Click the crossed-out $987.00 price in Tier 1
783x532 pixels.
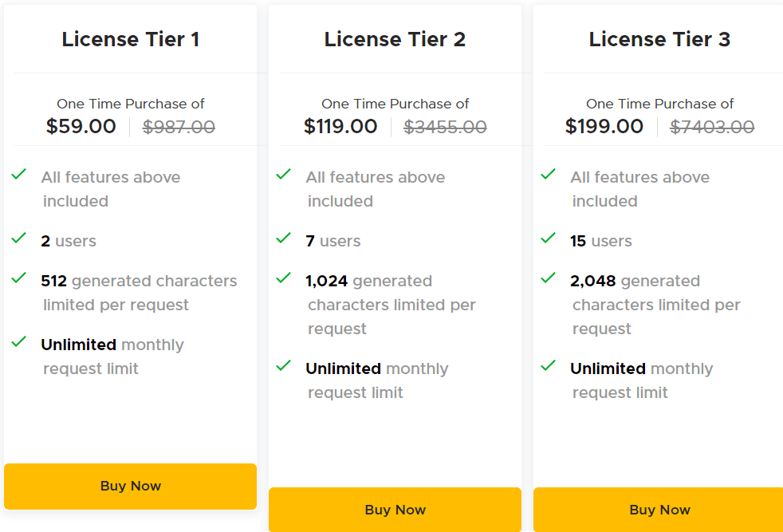click(x=179, y=126)
